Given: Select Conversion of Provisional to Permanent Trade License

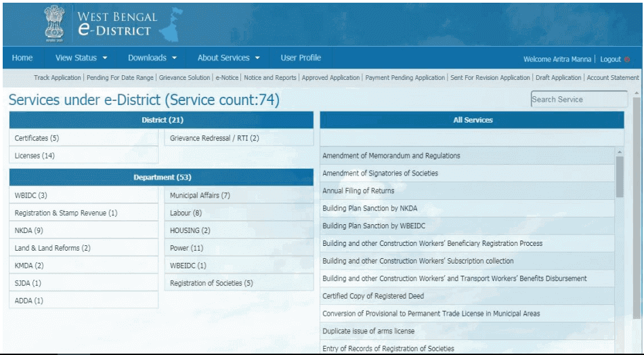Looking at the screenshot, I should [467, 314].
